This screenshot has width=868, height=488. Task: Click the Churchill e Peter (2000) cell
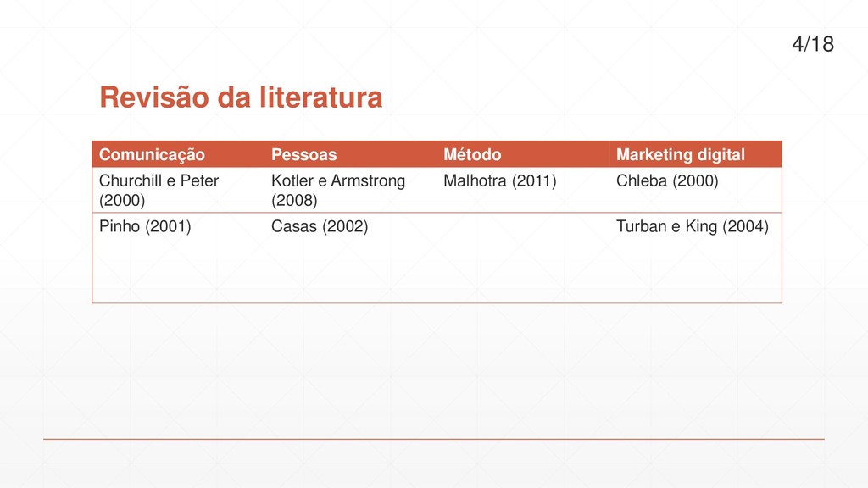coord(178,190)
